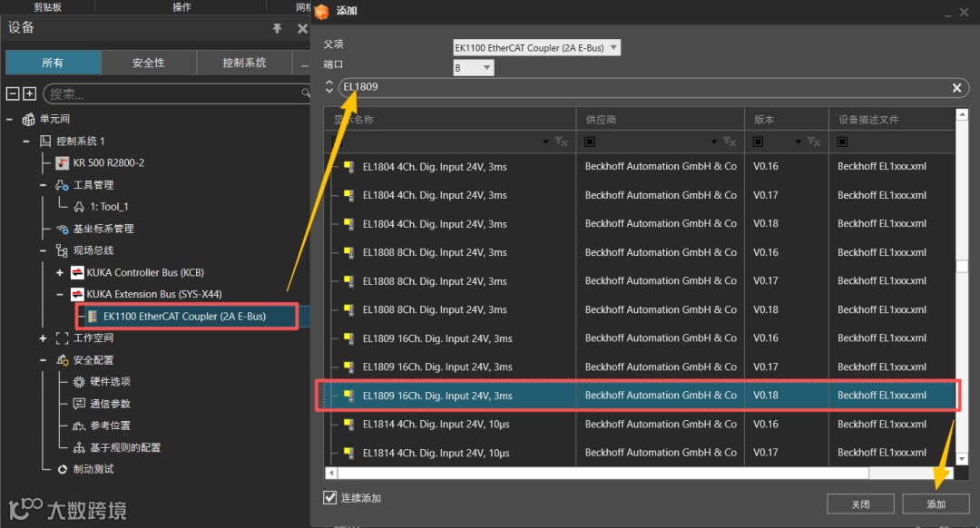Image resolution: width=980 pixels, height=528 pixels.
Task: Collapse the 控制系统 1 tree node
Action: click(26, 142)
